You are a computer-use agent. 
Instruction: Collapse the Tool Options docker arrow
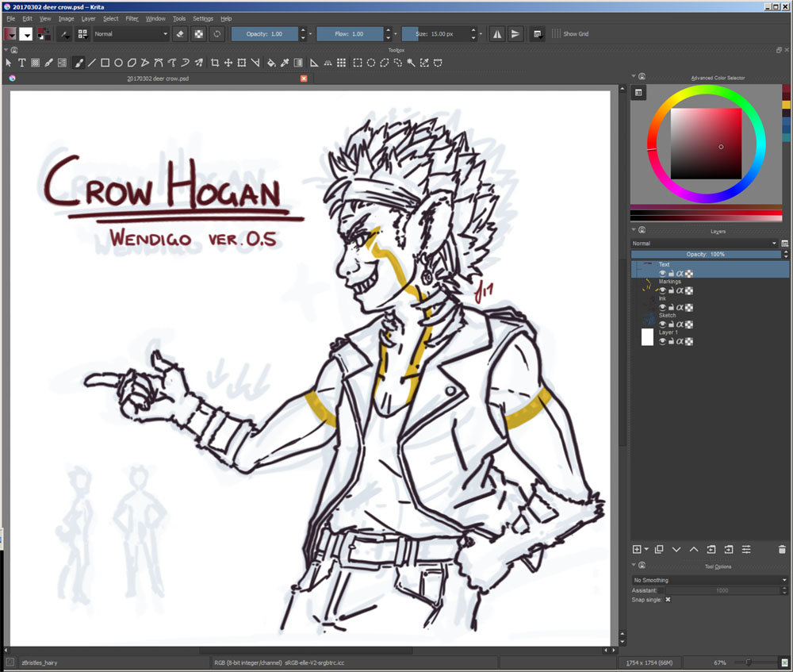(x=634, y=565)
